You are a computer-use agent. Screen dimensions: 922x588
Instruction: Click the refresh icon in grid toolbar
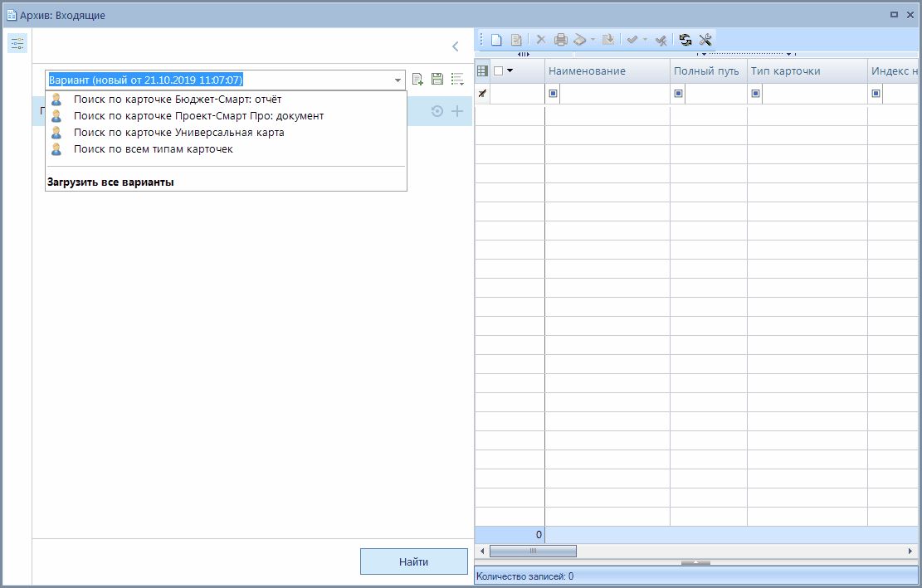tap(685, 40)
